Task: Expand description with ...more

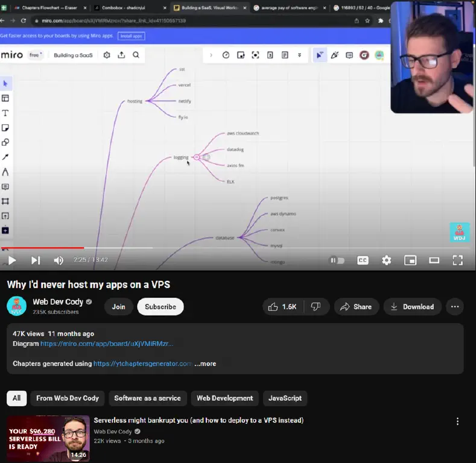Action: pos(205,364)
